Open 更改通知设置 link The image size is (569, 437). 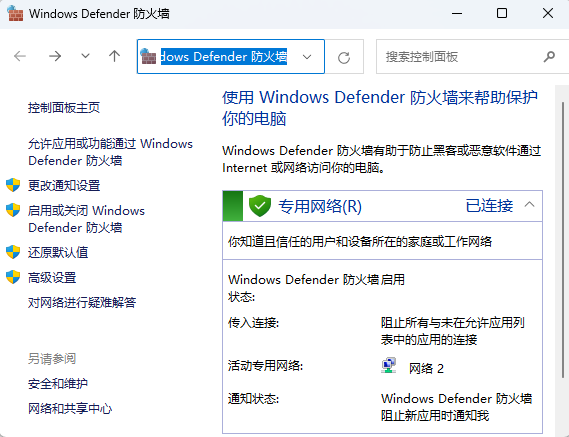64,185
